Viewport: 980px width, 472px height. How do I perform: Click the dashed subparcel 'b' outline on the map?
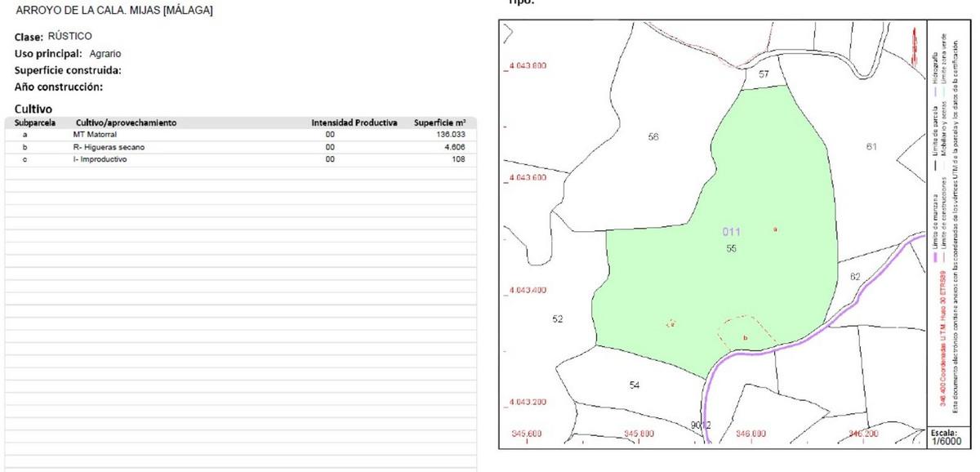tap(746, 333)
